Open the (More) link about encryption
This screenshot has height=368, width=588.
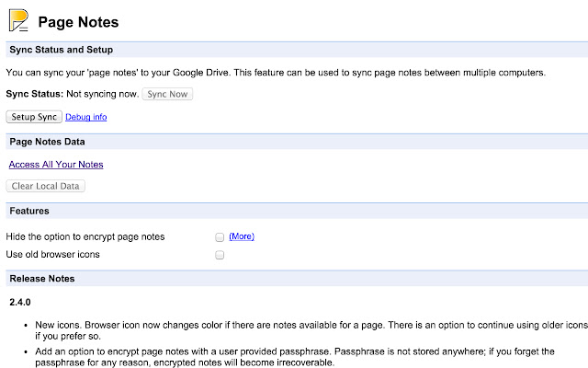tap(242, 236)
